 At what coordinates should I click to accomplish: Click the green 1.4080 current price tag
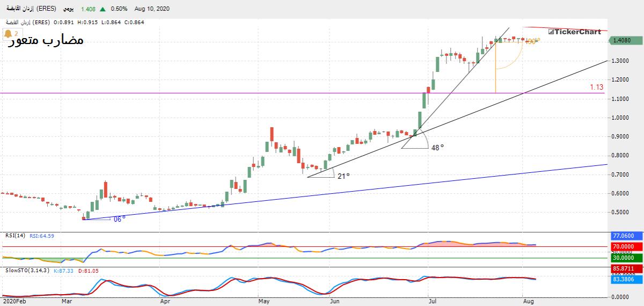625,40
